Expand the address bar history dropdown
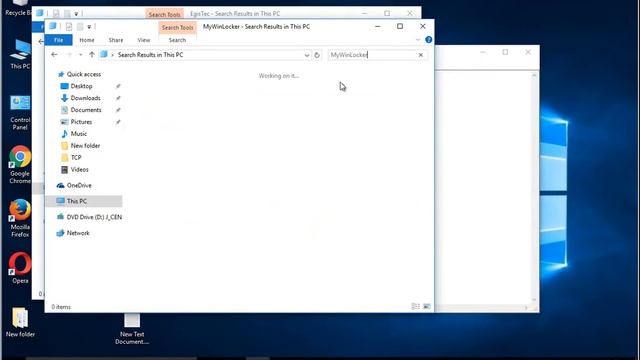The image size is (640, 360). pyautogui.click(x=307, y=55)
